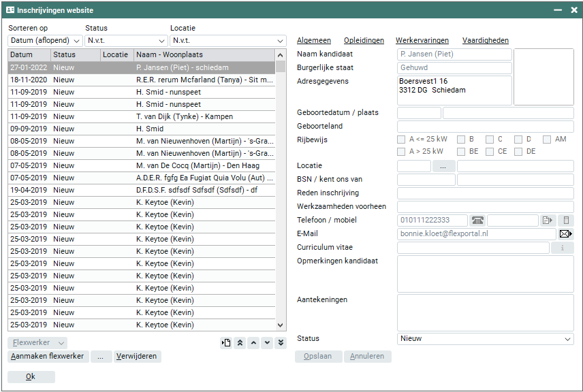
Task: Tick the CE driving license checkbox
Action: 490,152
